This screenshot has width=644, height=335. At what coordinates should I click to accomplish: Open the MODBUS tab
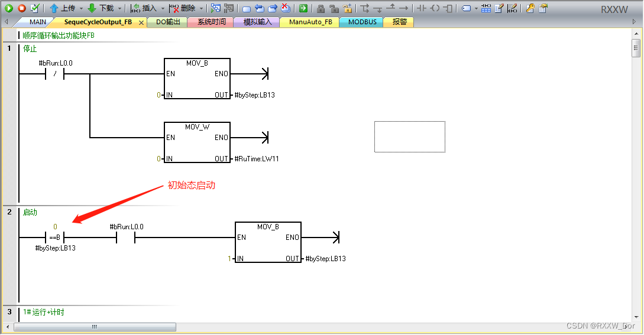[x=363, y=22]
